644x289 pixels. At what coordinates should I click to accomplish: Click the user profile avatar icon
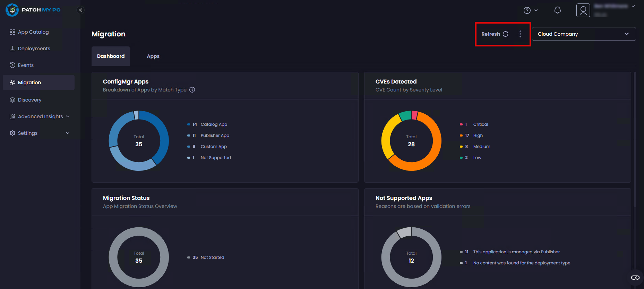pos(583,10)
